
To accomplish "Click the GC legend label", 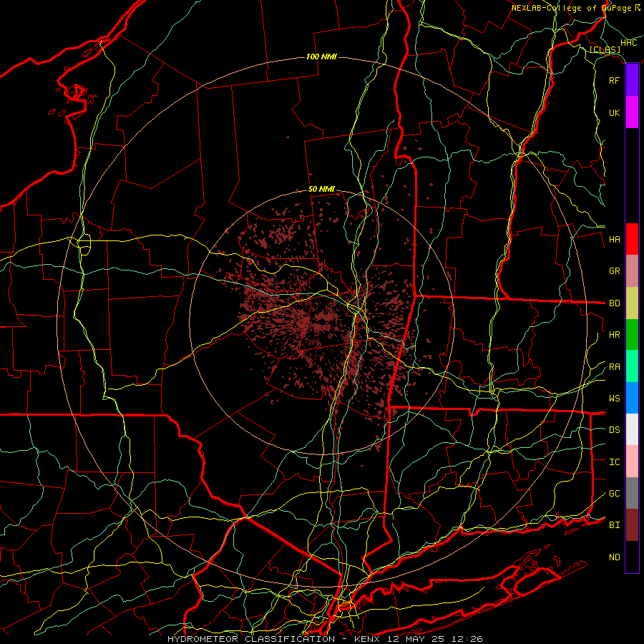I will pyautogui.click(x=614, y=493).
